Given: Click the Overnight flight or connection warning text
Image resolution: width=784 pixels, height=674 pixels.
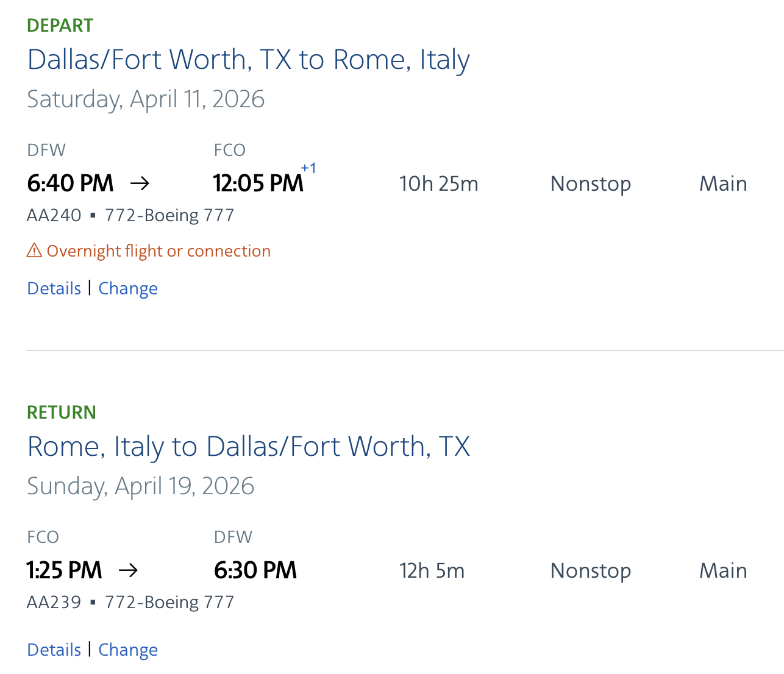Looking at the screenshot, I should (159, 251).
